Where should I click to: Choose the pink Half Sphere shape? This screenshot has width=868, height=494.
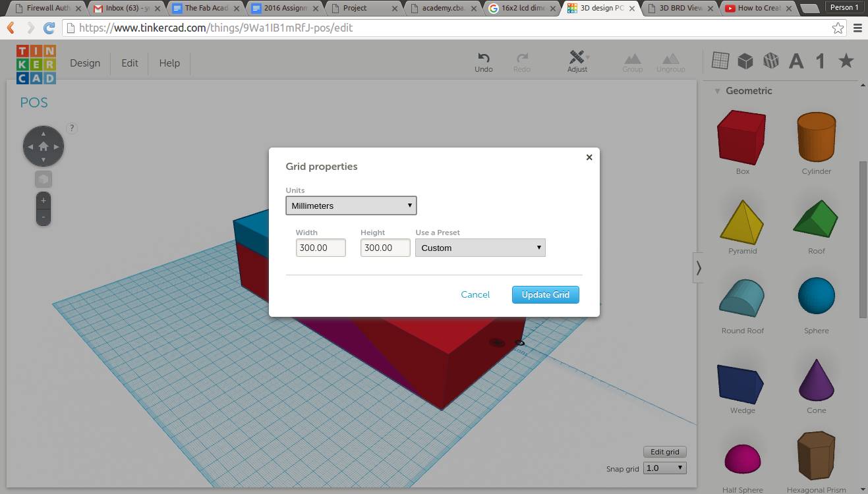[742, 459]
